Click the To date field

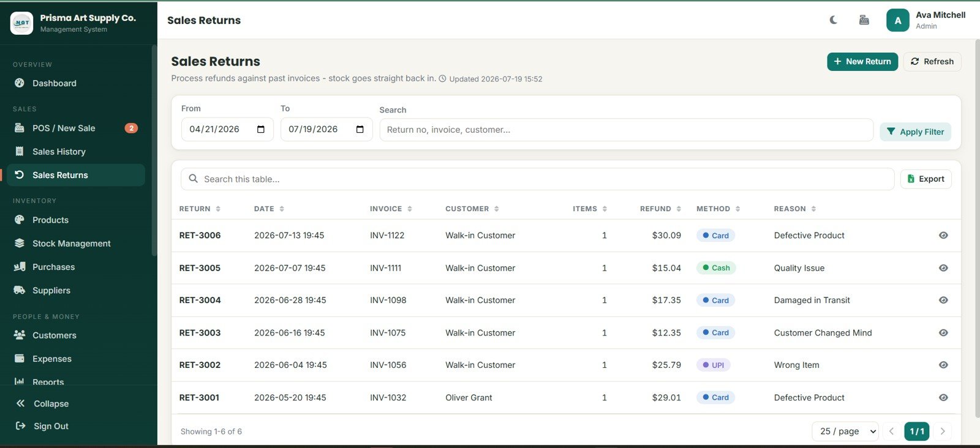click(326, 129)
